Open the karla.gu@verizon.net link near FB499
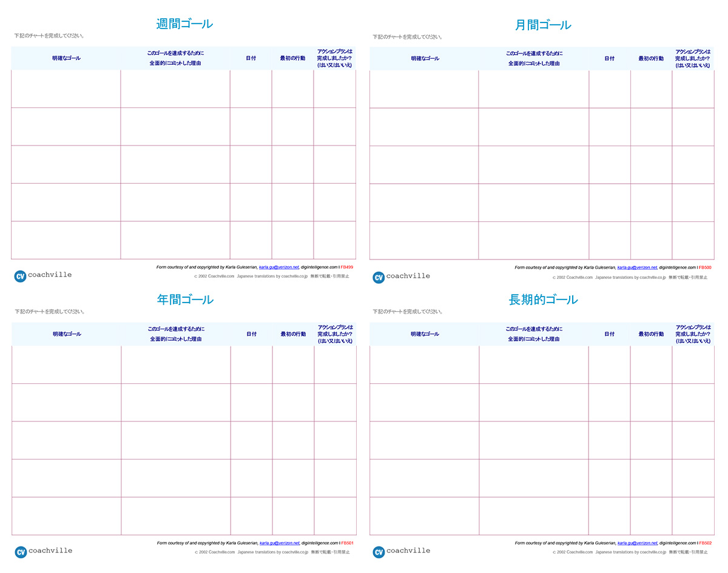 pos(279,267)
